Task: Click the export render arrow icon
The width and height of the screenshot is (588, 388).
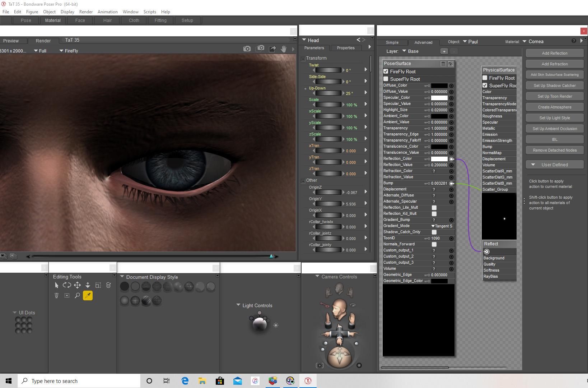Action: pyautogui.click(x=272, y=49)
